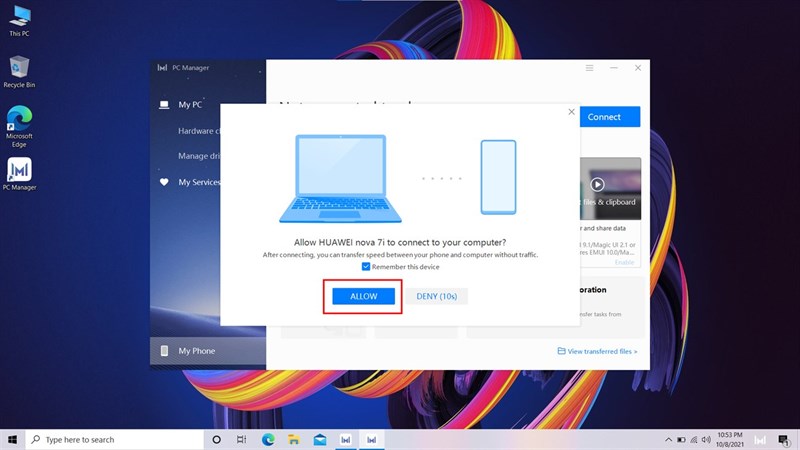The height and width of the screenshot is (450, 800).
Task: Click the DENY button in the dialog
Action: pos(436,296)
